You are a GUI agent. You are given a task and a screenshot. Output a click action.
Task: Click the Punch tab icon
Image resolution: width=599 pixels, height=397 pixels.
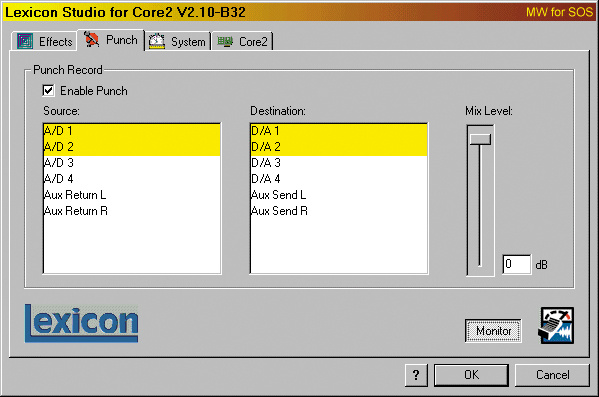(x=91, y=40)
